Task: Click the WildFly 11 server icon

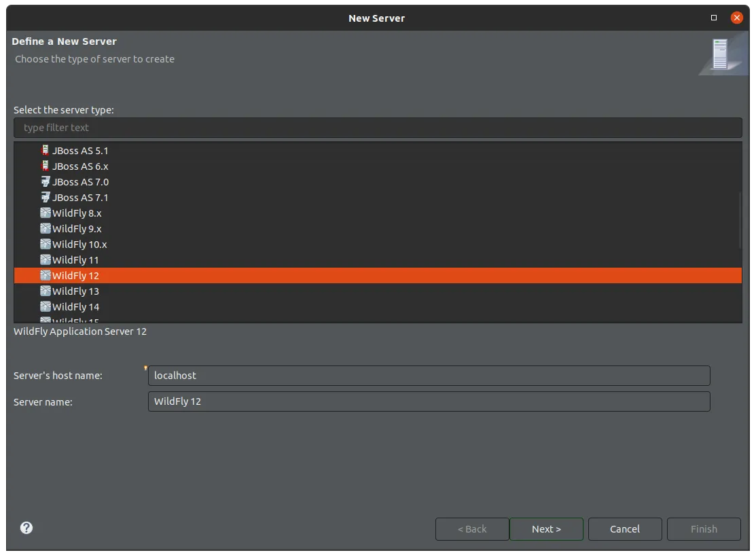Action: click(46, 259)
